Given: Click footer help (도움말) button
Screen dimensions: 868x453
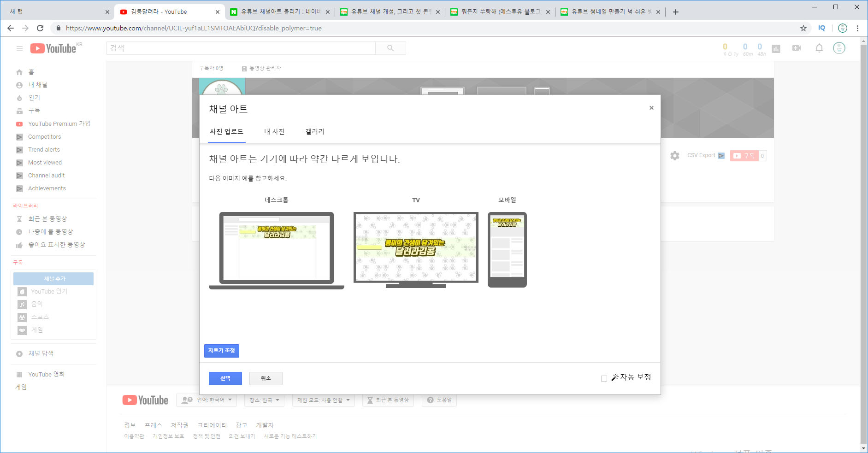Looking at the screenshot, I should click(439, 400).
